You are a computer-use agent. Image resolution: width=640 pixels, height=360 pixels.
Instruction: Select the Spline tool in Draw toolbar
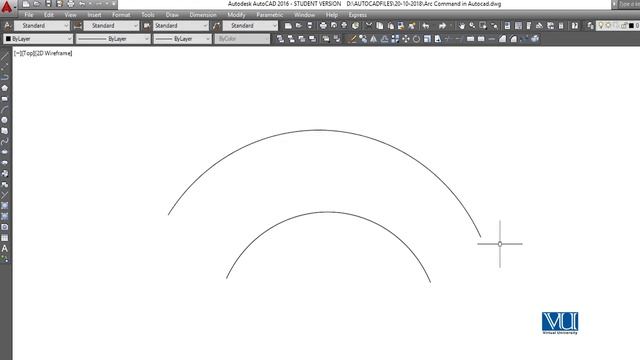point(4,141)
